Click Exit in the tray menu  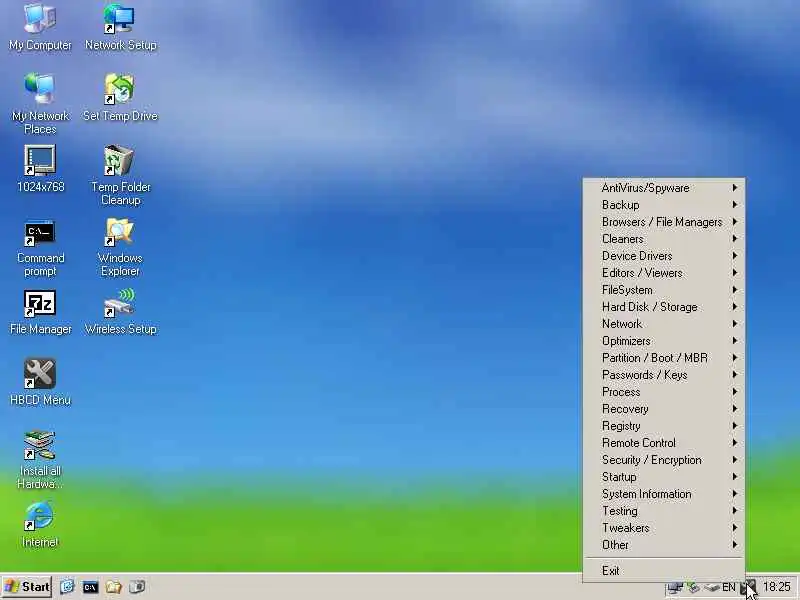point(664,570)
